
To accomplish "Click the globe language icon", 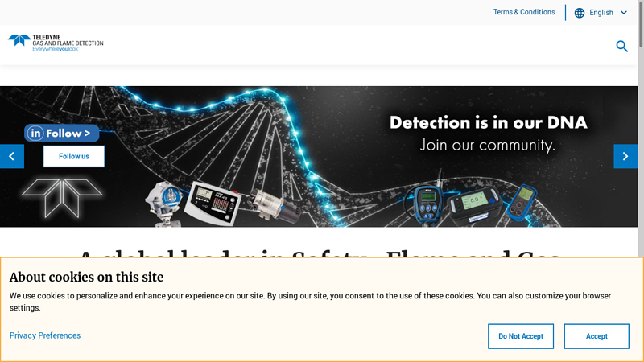I will click(x=579, y=13).
